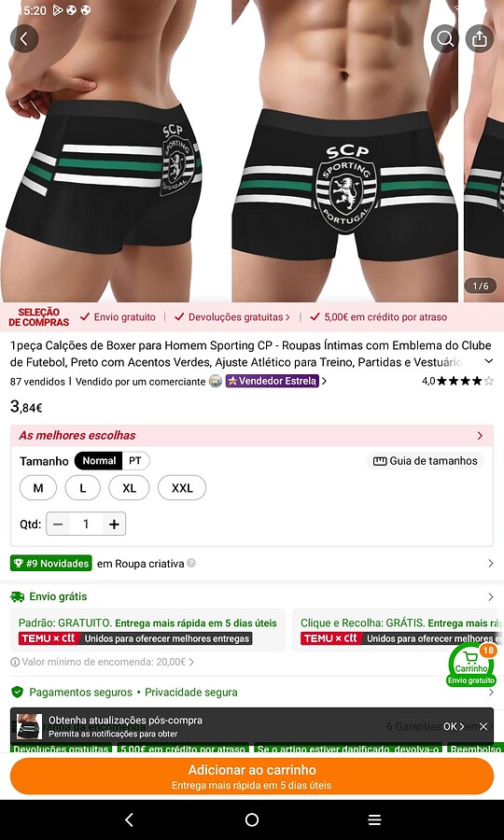Decrease quantity with the minus button
The height and width of the screenshot is (840, 504).
click(x=58, y=524)
